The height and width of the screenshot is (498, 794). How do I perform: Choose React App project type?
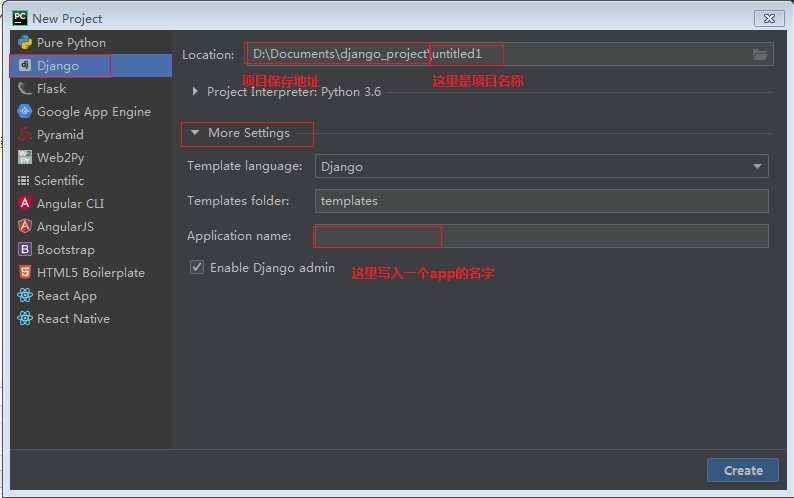tap(91, 295)
